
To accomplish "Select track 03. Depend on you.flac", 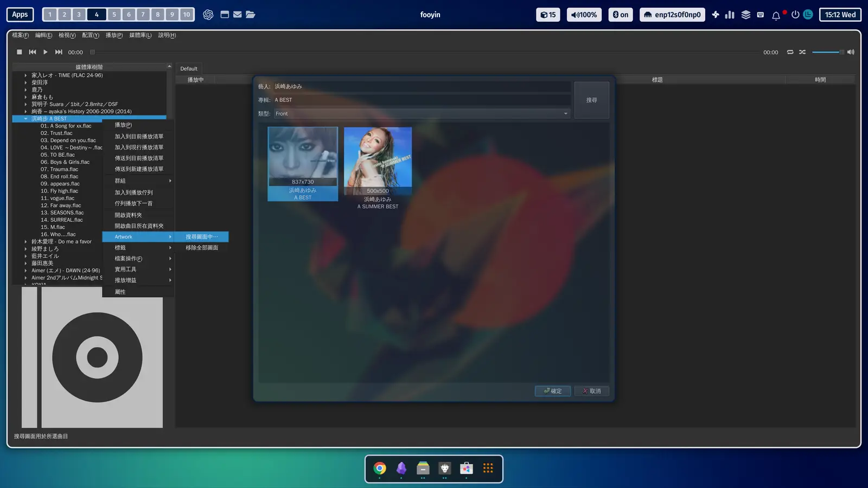I will pyautogui.click(x=68, y=140).
